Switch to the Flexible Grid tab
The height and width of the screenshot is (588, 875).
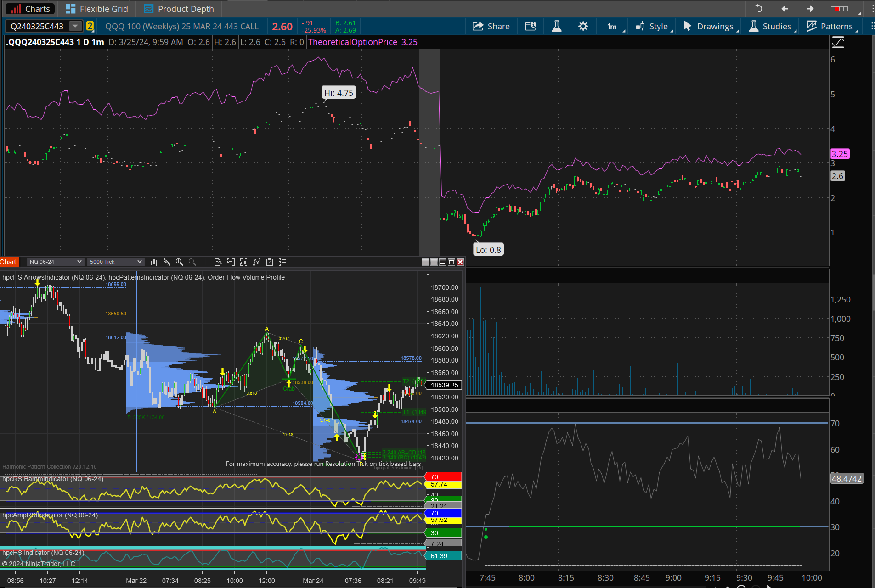tap(97, 9)
